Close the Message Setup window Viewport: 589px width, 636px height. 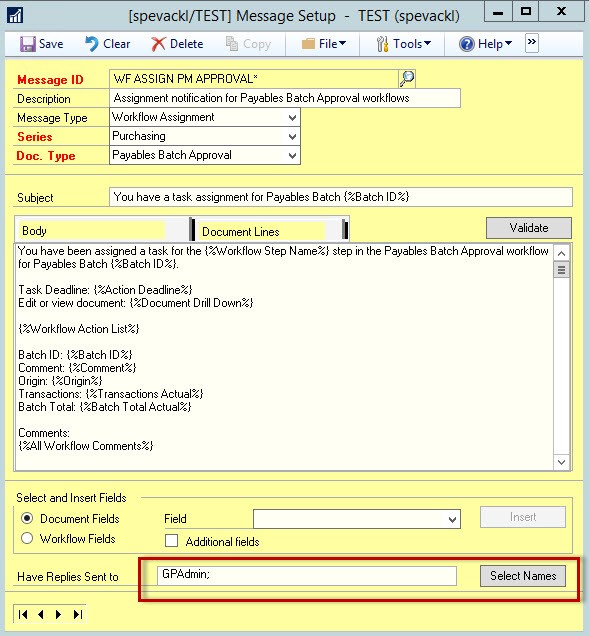point(561,12)
